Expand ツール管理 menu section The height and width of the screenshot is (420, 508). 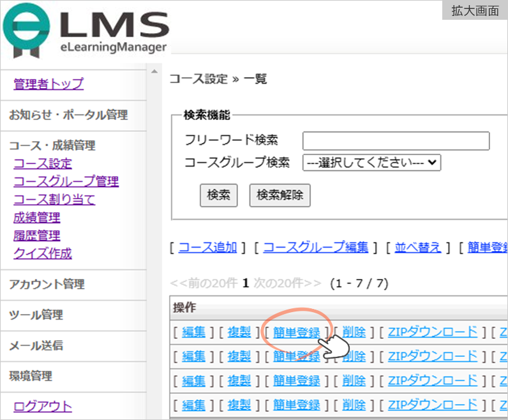pos(36,315)
